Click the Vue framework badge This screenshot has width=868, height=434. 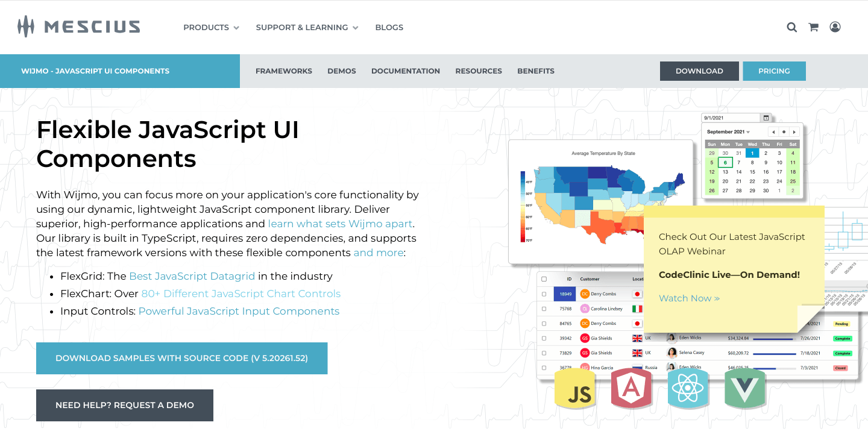(745, 389)
